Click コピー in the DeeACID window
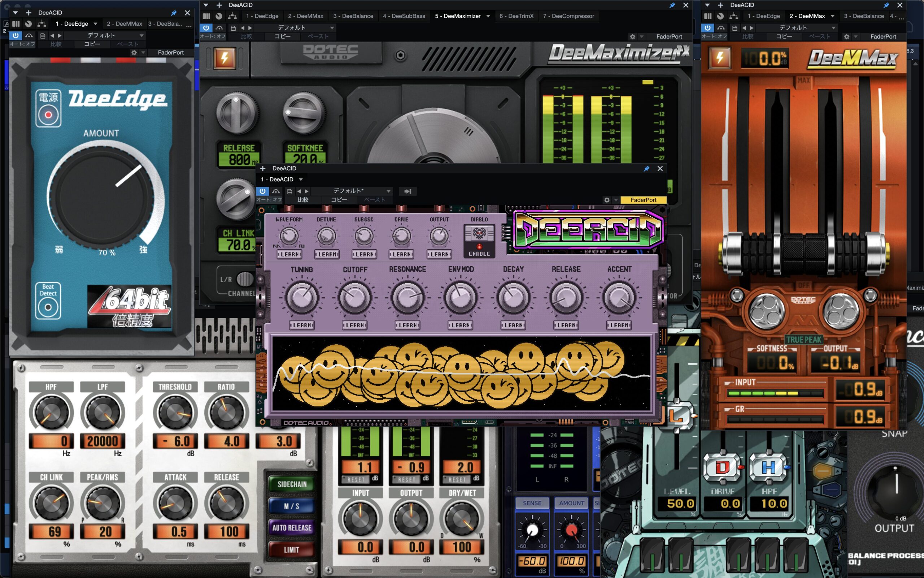Viewport: 924px width, 578px height. click(339, 199)
